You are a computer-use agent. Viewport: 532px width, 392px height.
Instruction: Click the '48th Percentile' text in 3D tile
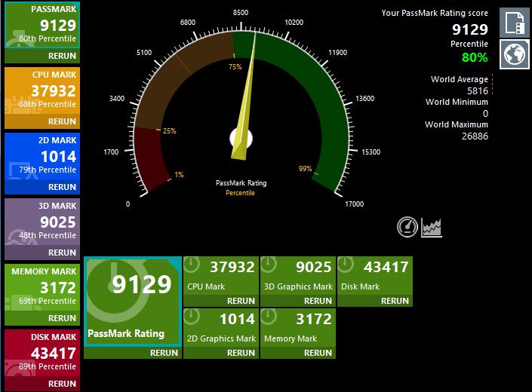(48, 235)
